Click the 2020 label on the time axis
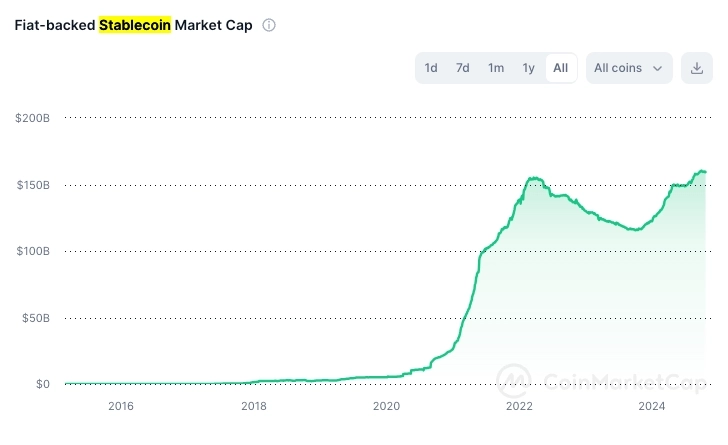 point(386,405)
